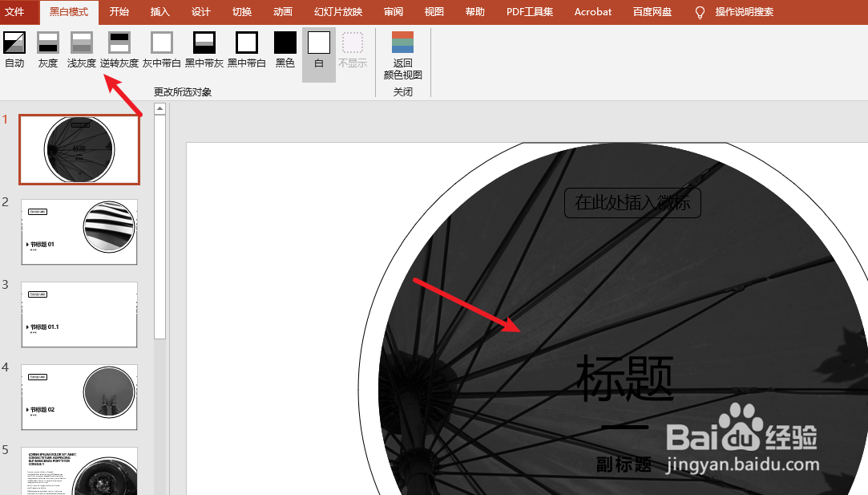
Task: Open the 操作说明搜索 lightbulb search
Action: [733, 12]
